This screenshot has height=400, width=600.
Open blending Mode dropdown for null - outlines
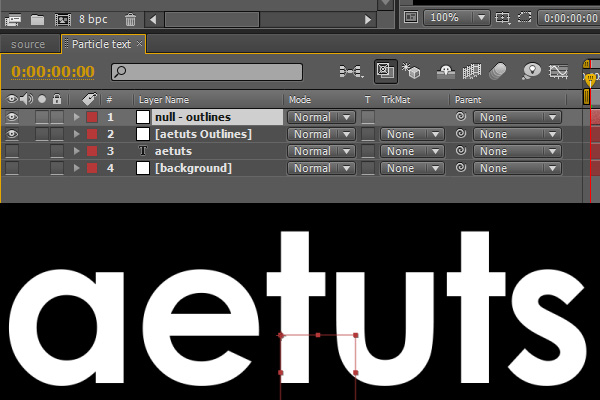(321, 117)
